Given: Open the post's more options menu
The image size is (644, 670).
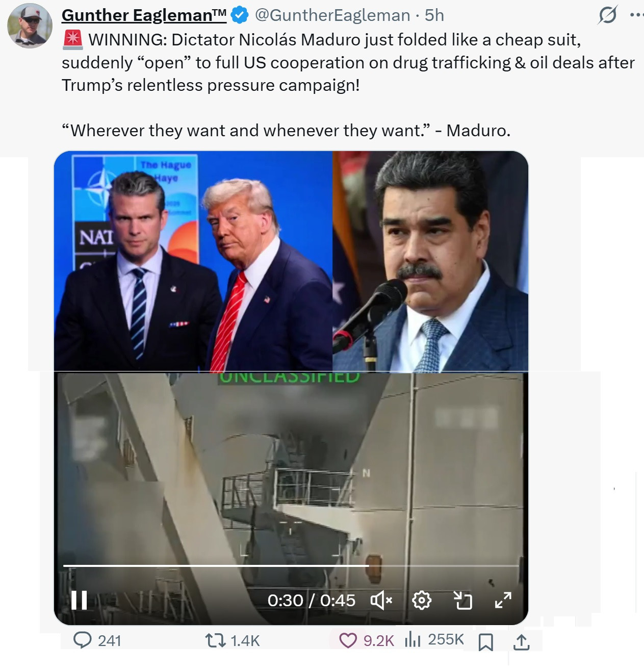Looking at the screenshot, I should coord(636,15).
